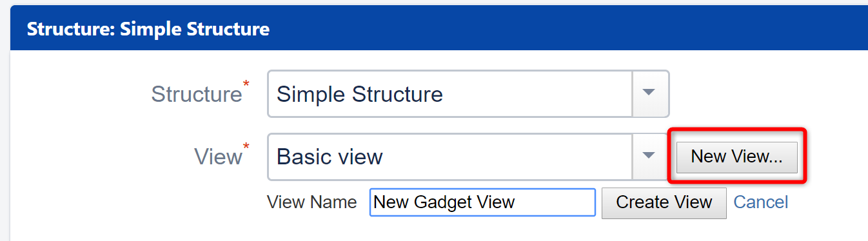Click the red asterisk beside View

point(246,146)
